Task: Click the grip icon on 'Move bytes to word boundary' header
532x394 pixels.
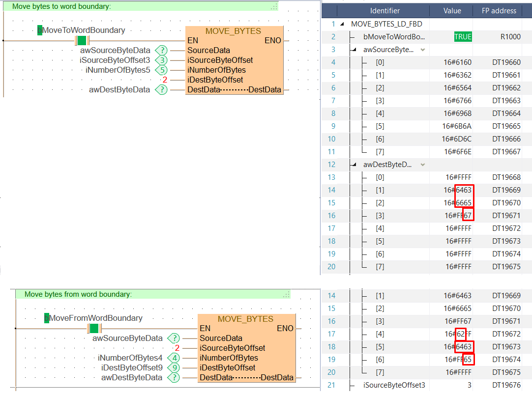Action: (x=274, y=6)
